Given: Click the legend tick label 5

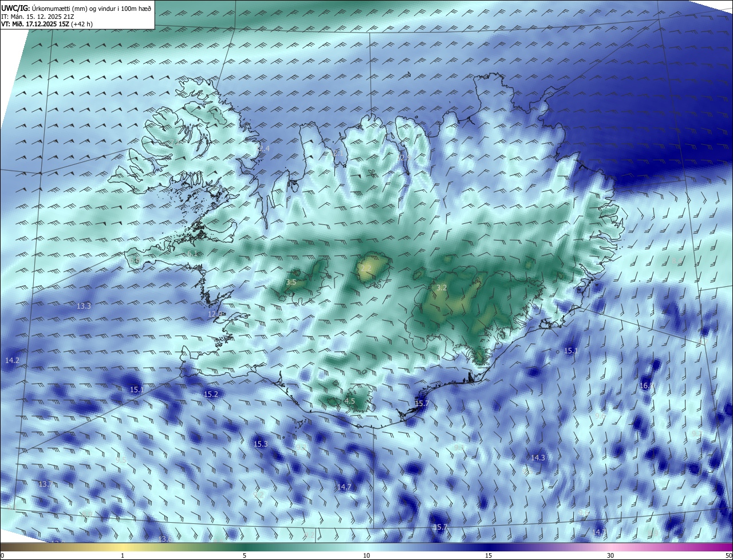Looking at the screenshot, I should coord(245,556).
